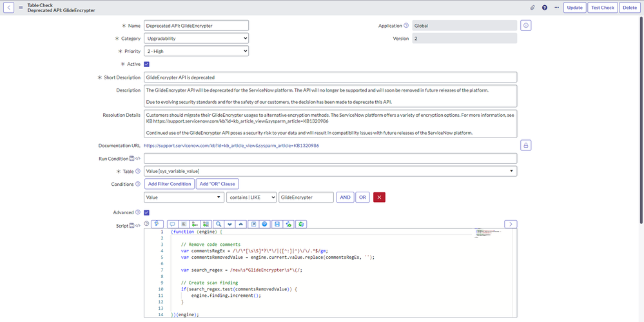644x322 pixels.
Task: Open the script debugger bug icon
Action: (x=302, y=224)
